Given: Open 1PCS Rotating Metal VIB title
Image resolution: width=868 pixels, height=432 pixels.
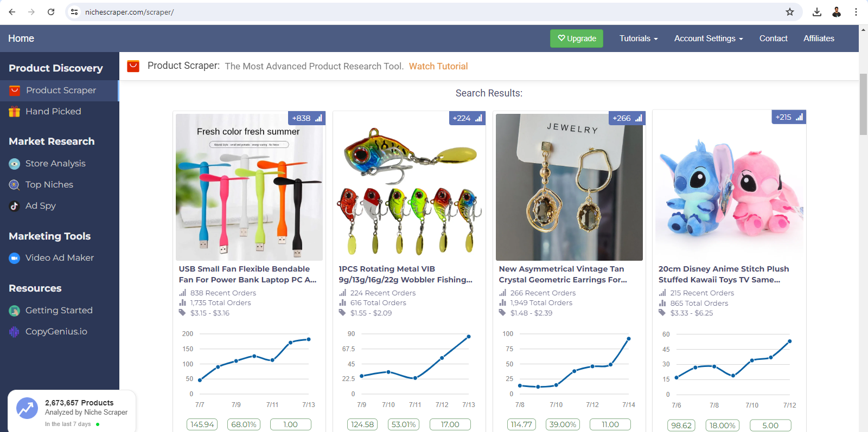Looking at the screenshot, I should pos(406,274).
